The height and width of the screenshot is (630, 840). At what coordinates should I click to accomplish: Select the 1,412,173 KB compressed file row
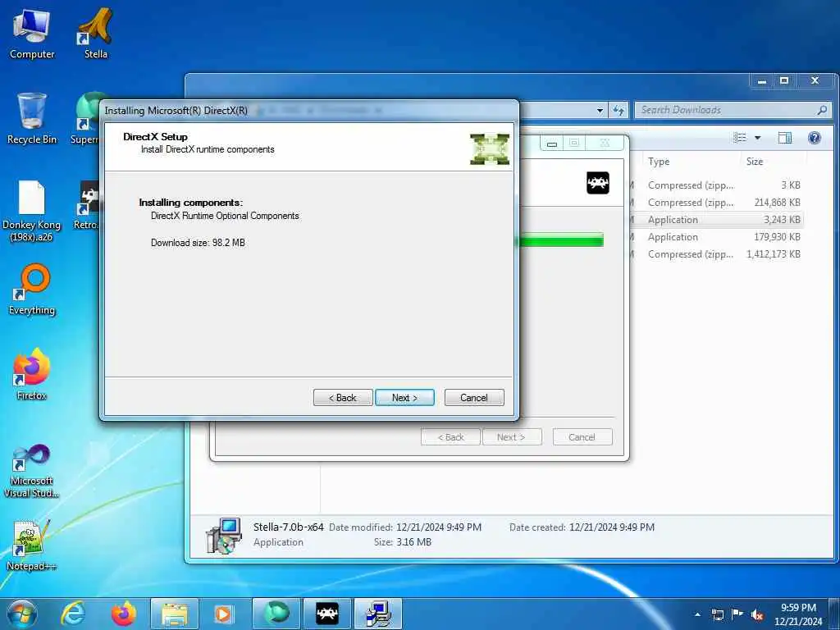715,253
